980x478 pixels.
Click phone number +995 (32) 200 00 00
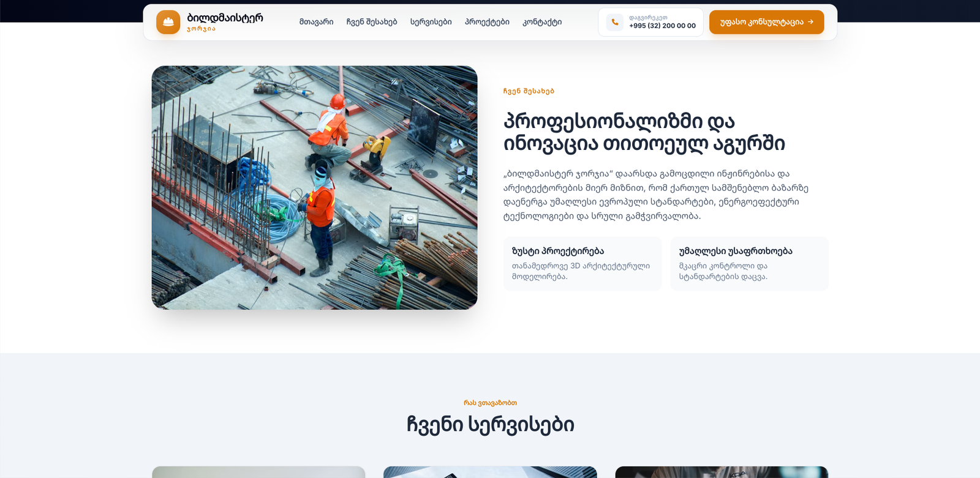point(662,26)
